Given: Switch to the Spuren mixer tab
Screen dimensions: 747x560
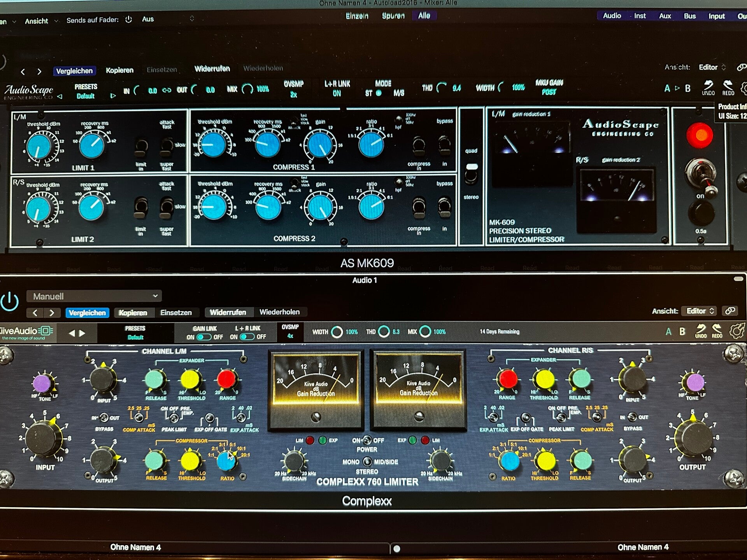Looking at the screenshot, I should point(393,16).
